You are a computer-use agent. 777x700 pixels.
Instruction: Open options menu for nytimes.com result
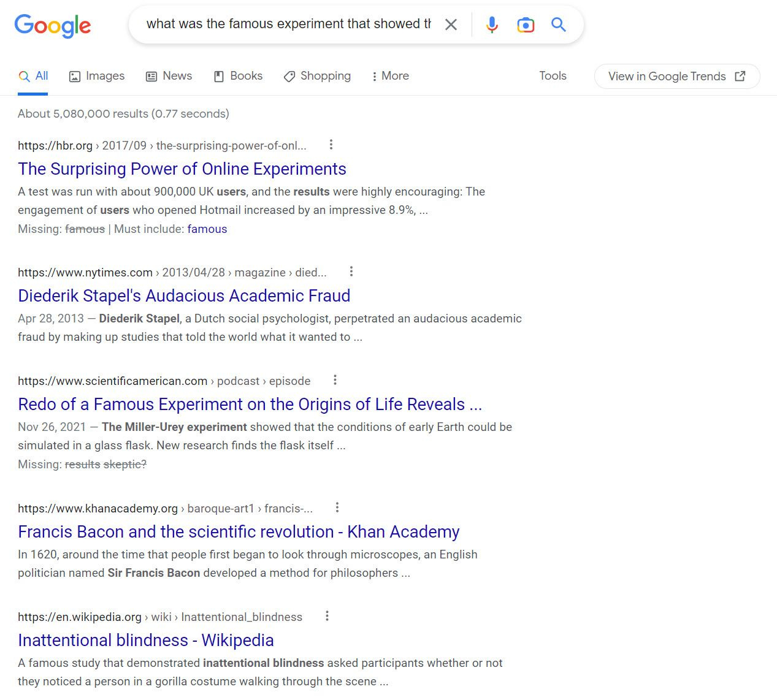(351, 272)
